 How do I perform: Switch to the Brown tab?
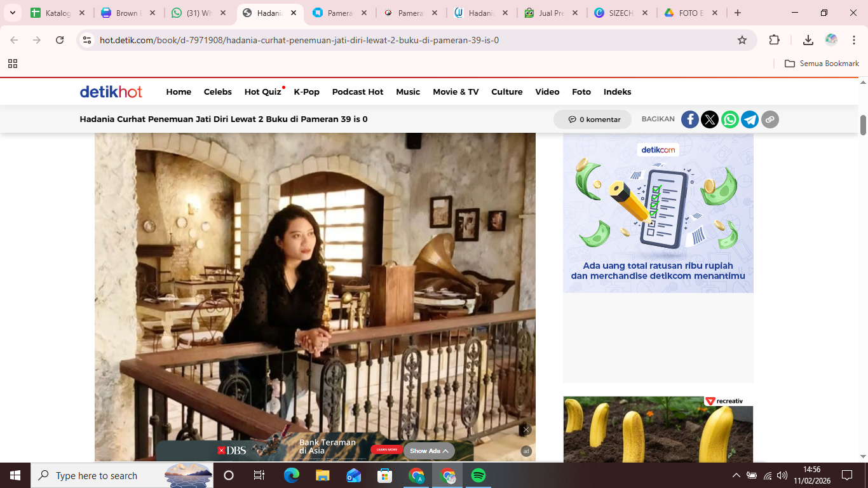tap(127, 13)
